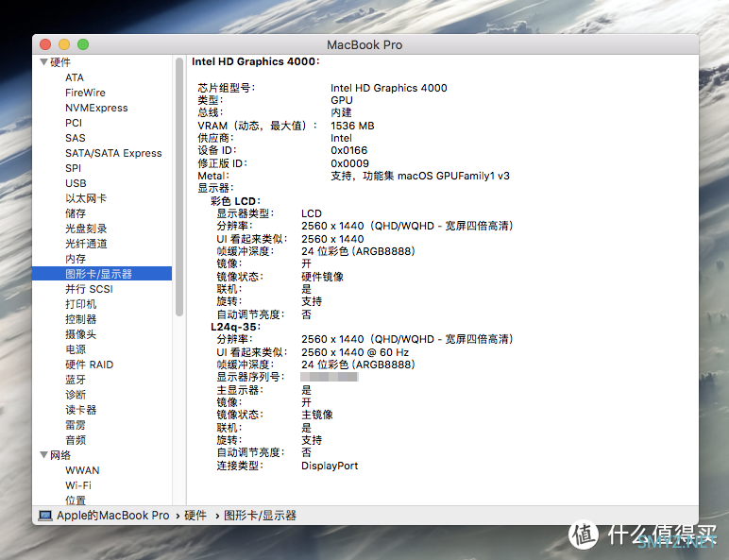Select the highlighted 图形卡/显示器 sidebar row
Image resolution: width=729 pixels, height=560 pixels.
[102, 274]
